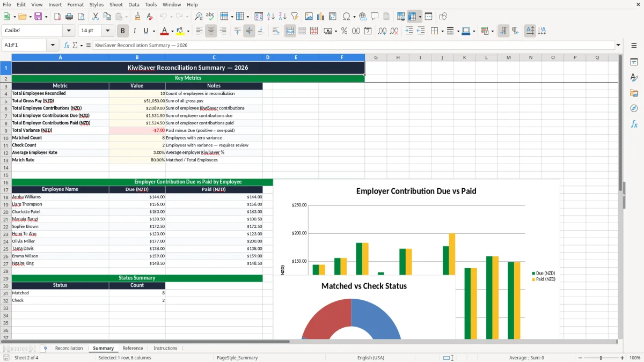This screenshot has width=644, height=362.
Task: Insert a hyperlink
Action: click(363, 17)
